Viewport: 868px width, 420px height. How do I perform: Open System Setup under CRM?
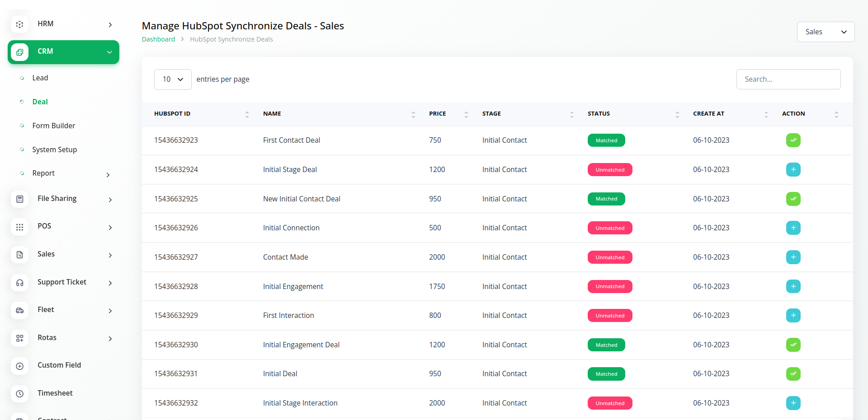54,150
